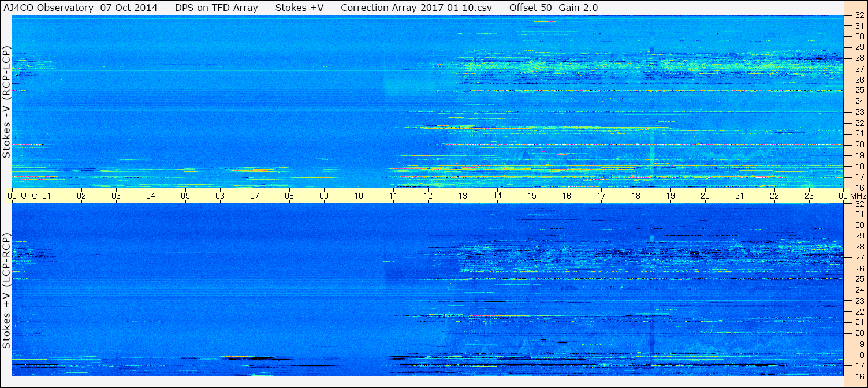This screenshot has width=868, height=388.
Task: Select the 10 hour mark on time axis
Action: pos(359,196)
